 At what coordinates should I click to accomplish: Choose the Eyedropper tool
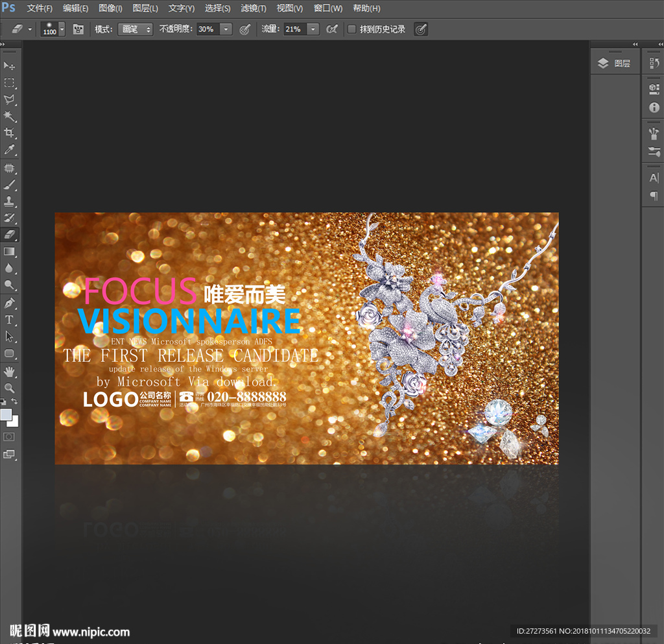[9, 150]
